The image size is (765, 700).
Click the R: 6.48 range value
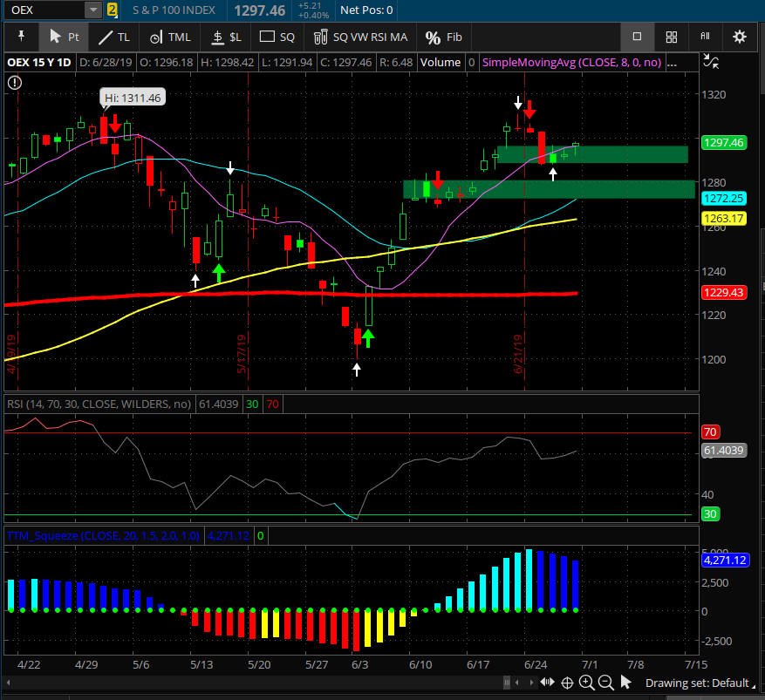tap(396, 63)
